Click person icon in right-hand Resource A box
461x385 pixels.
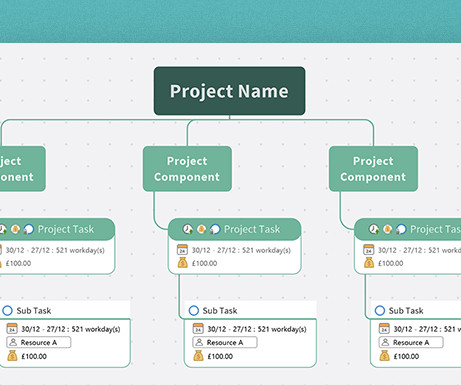(385, 342)
